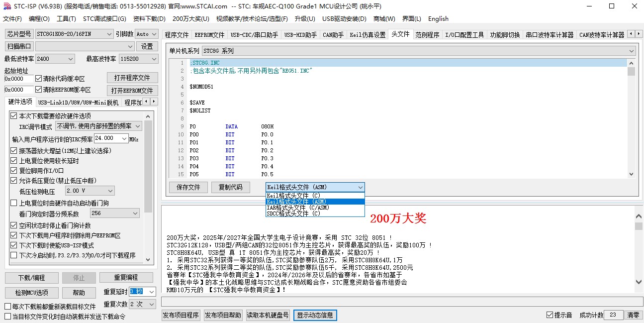644x323 pixels.
Task: Open 串口波特率计算器 tab
Action: (550, 35)
